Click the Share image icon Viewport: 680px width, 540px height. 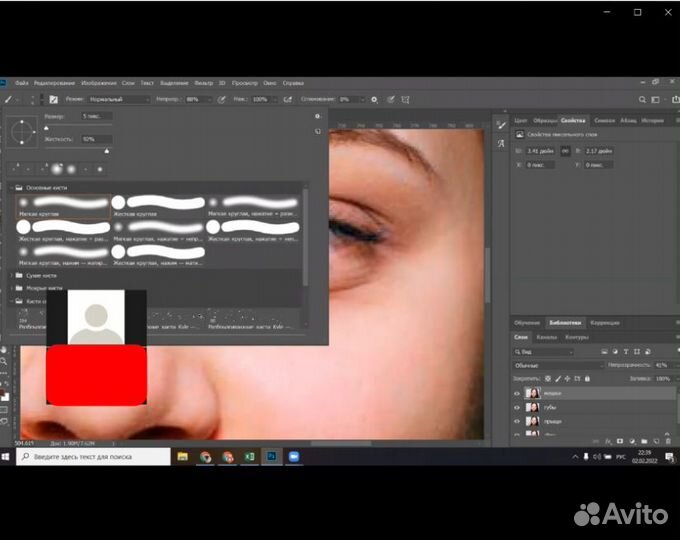[675, 100]
